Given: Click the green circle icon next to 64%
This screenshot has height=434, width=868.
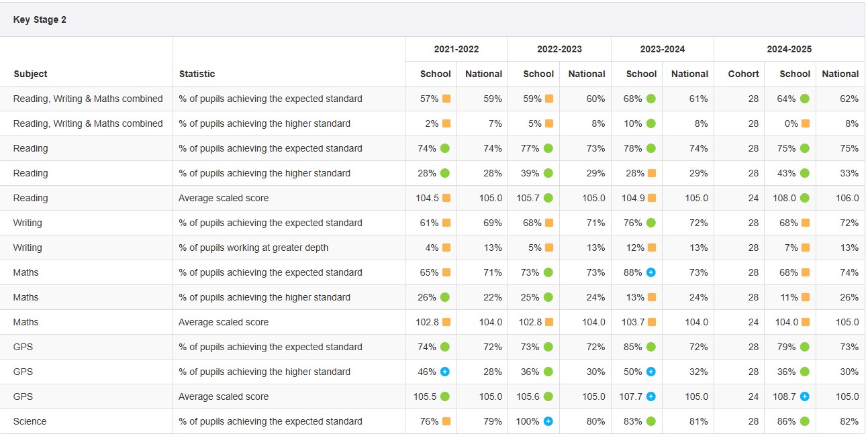Looking at the screenshot, I should click(805, 99).
